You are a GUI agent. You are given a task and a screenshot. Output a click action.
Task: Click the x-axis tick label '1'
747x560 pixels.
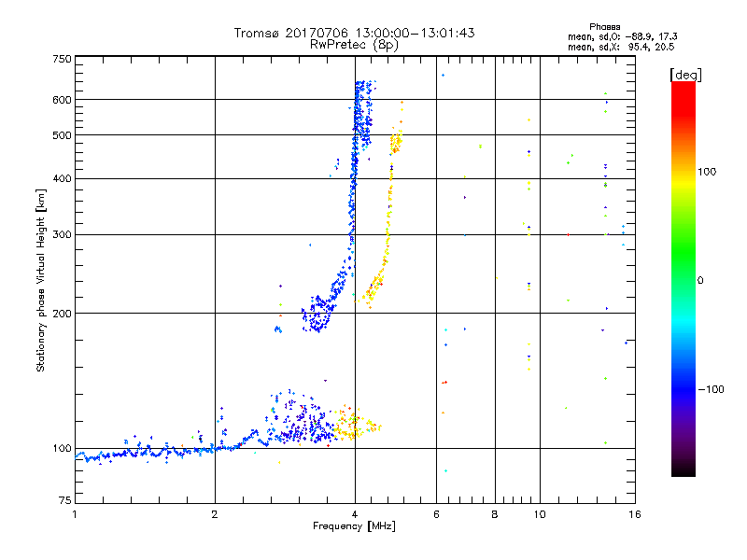coord(75,514)
